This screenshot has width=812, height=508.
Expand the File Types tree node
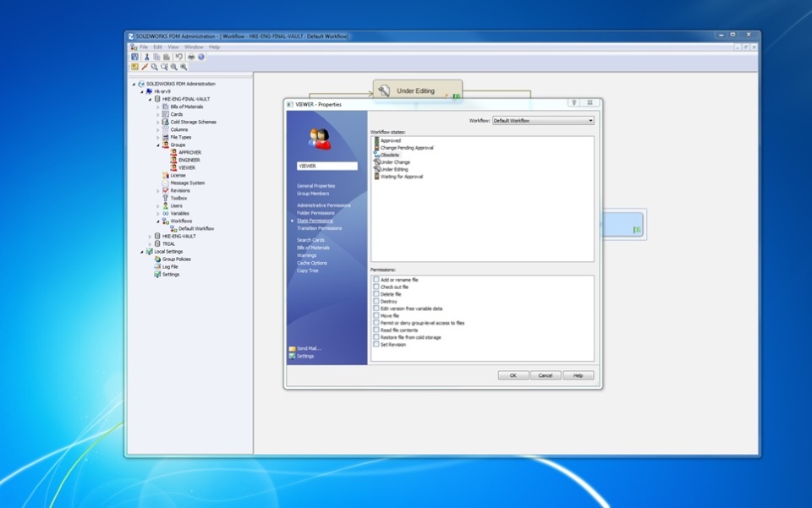pos(158,138)
